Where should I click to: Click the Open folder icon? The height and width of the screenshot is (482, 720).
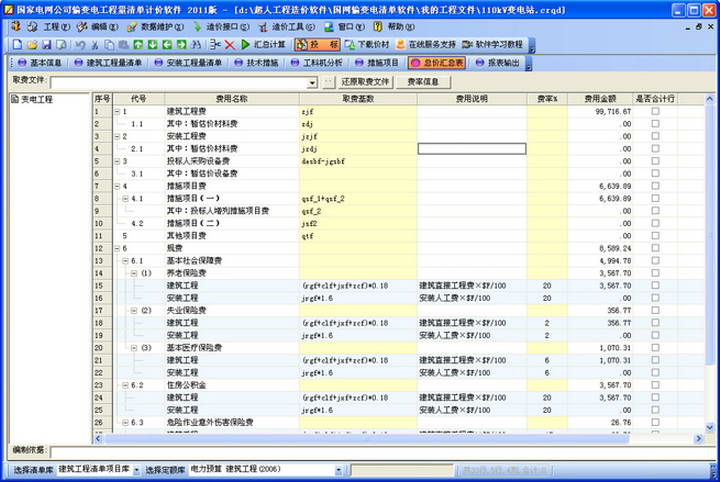tap(32, 45)
